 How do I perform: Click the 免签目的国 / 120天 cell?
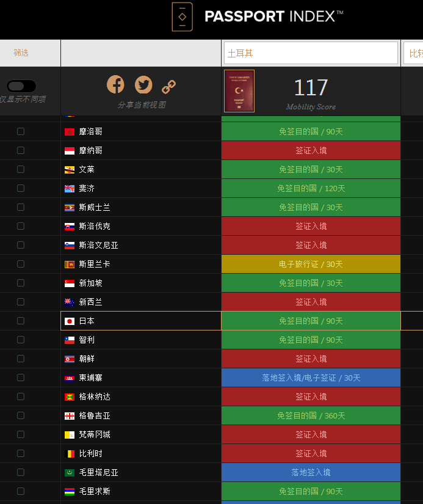coord(311,188)
